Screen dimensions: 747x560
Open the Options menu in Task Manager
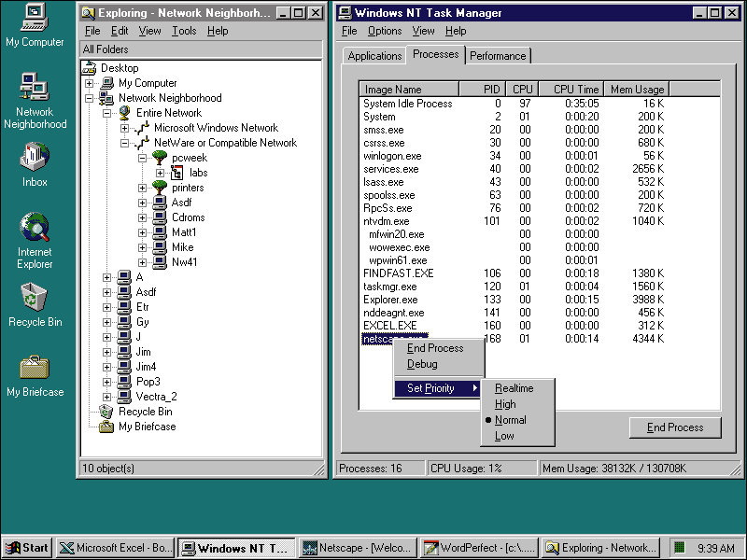coord(385,31)
